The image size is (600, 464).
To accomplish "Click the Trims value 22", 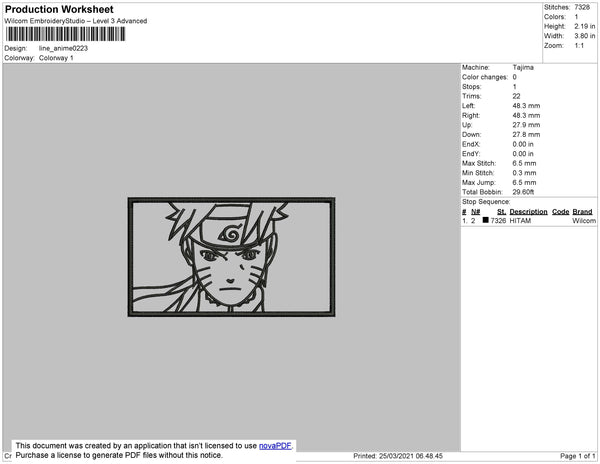I will [x=516, y=96].
